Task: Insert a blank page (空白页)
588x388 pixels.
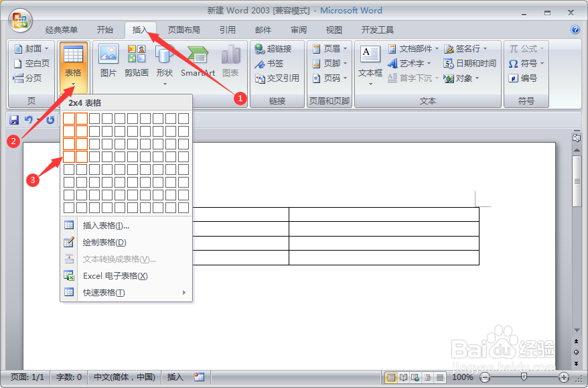Action: coord(31,64)
